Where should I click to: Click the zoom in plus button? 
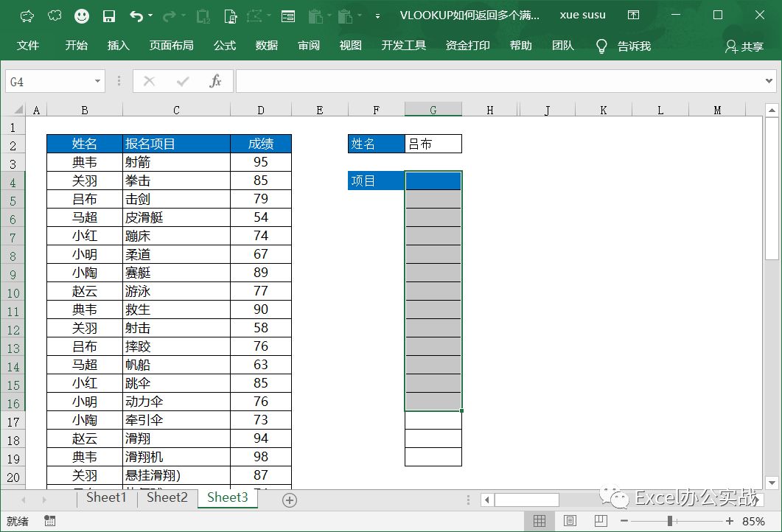coord(730,521)
